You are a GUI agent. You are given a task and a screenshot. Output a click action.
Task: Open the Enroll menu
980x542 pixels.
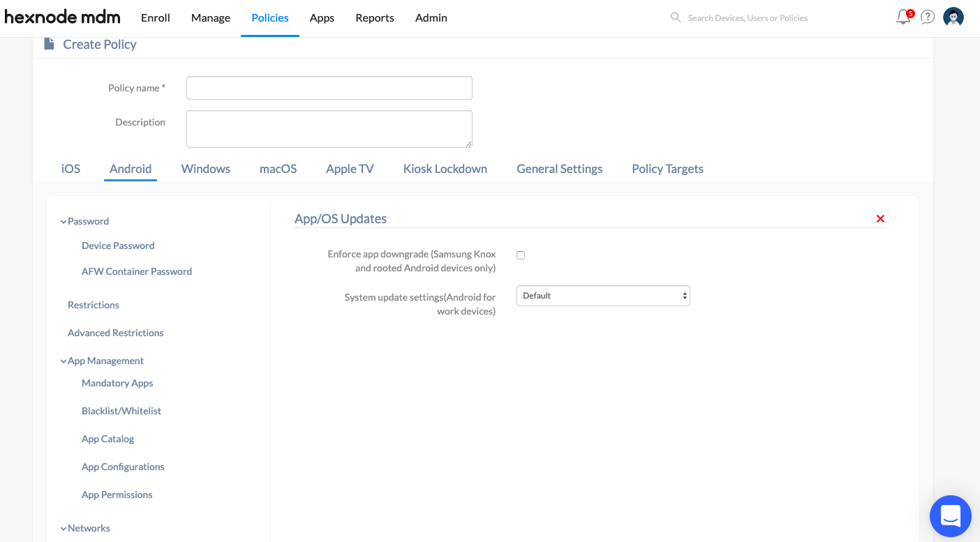click(x=156, y=17)
